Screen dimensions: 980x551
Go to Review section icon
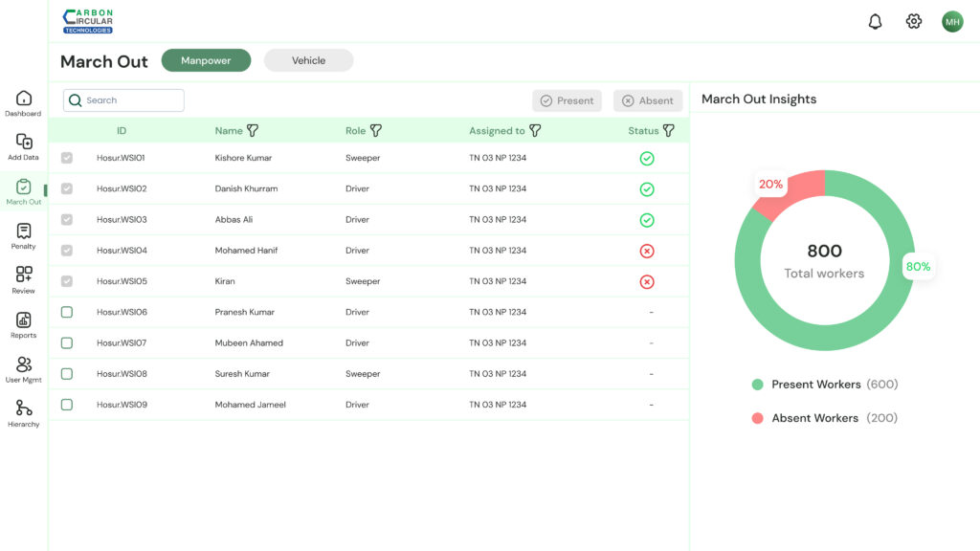(24, 275)
